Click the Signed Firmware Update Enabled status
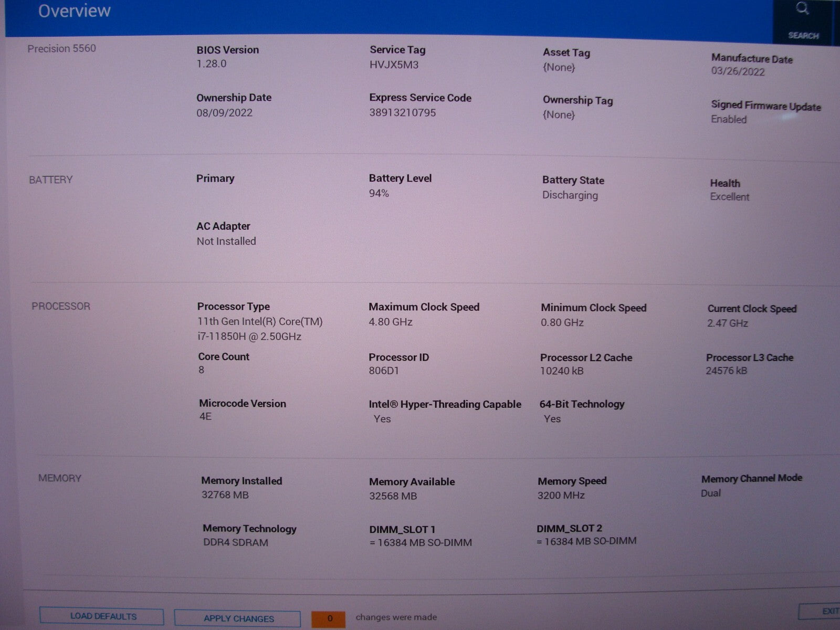Viewport: 840px width, 630px height. pos(728,119)
